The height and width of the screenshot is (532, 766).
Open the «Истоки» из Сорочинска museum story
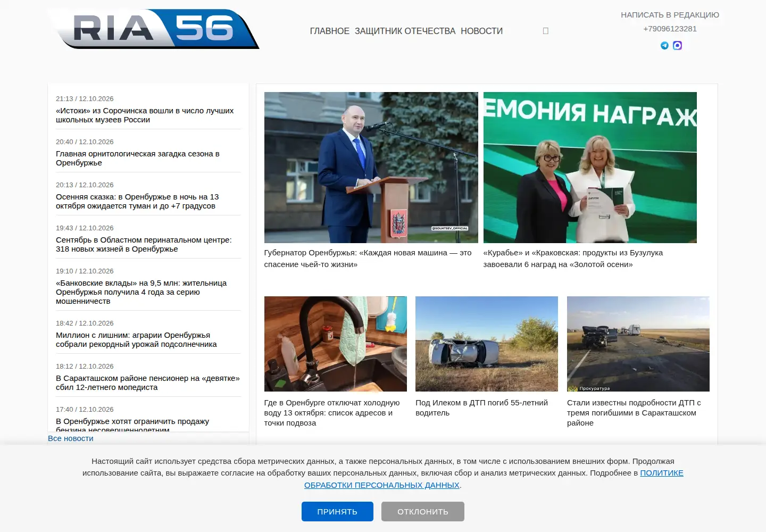point(145,115)
